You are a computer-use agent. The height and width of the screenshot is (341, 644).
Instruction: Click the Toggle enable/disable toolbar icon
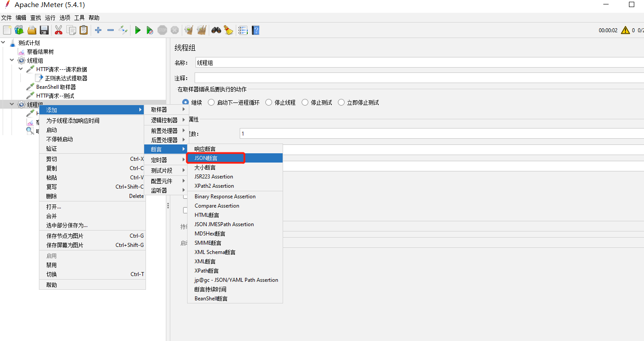pos(123,30)
